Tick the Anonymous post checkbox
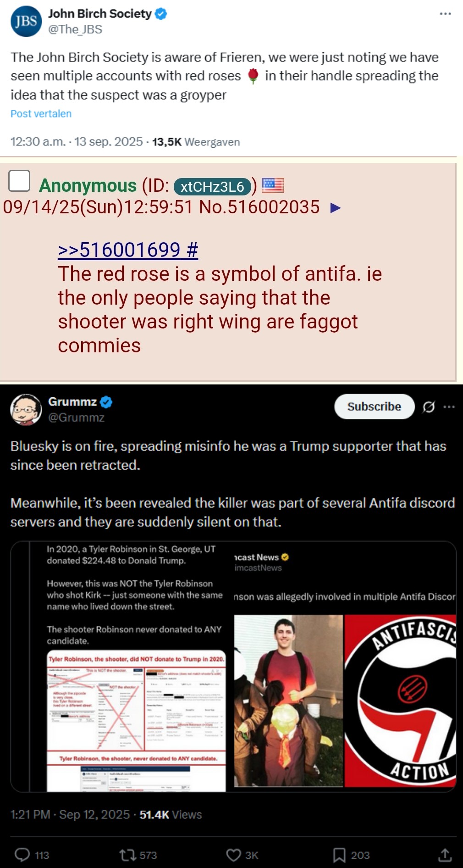Screen dimensions: 463x868 click(19, 180)
